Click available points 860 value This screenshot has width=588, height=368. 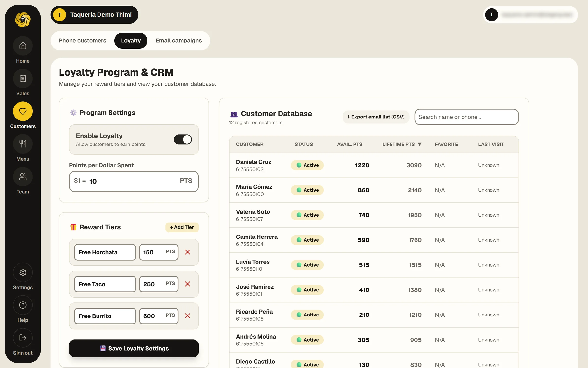[x=363, y=190]
